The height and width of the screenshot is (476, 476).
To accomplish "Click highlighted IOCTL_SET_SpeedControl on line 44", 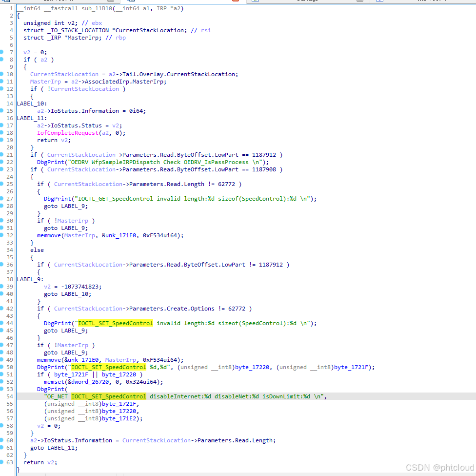I will coord(116,323).
